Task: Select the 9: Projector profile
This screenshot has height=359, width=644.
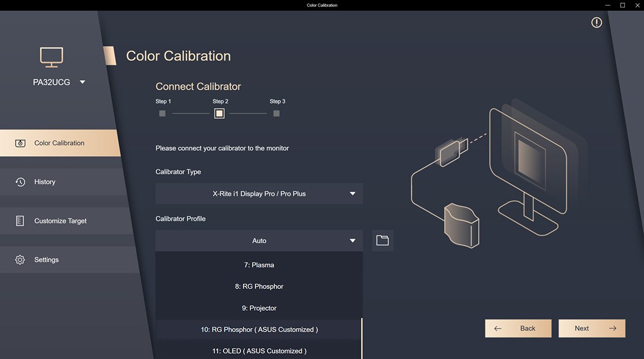Action: click(x=259, y=308)
